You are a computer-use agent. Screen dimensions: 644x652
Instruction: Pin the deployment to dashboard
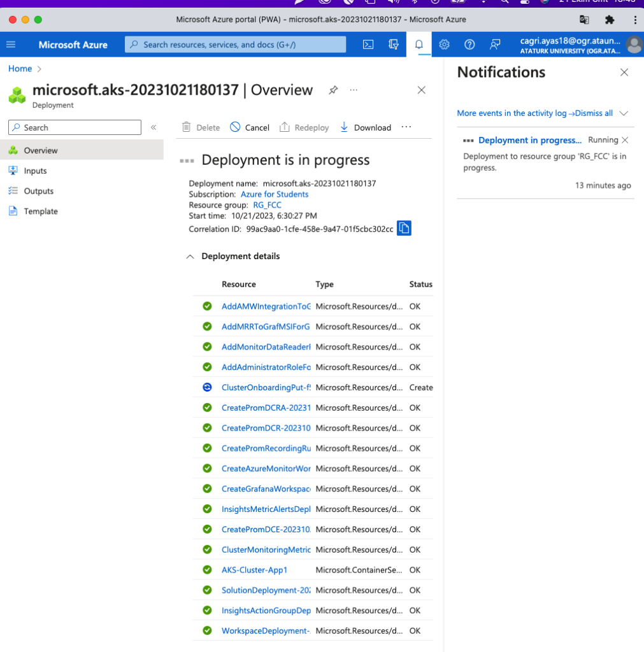point(333,90)
